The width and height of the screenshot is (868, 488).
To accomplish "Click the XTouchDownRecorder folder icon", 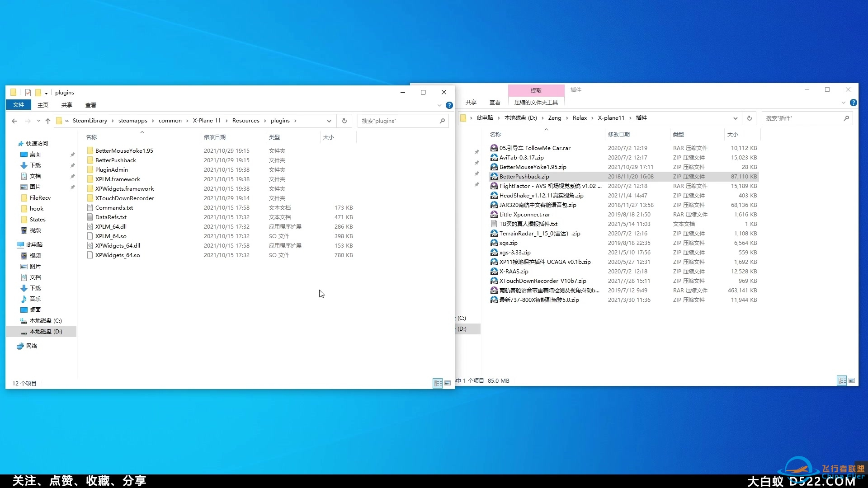I will pyautogui.click(x=90, y=198).
